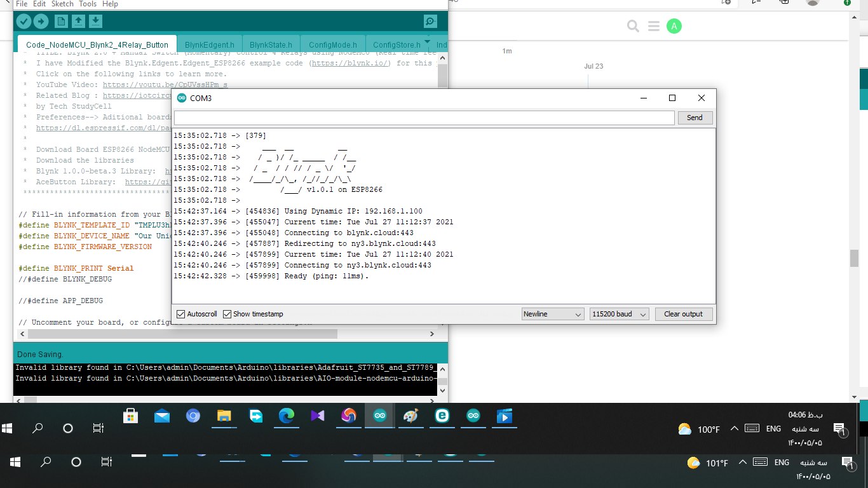The height and width of the screenshot is (488, 868).
Task: Open File Explorer from the taskbar
Action: (x=224, y=416)
